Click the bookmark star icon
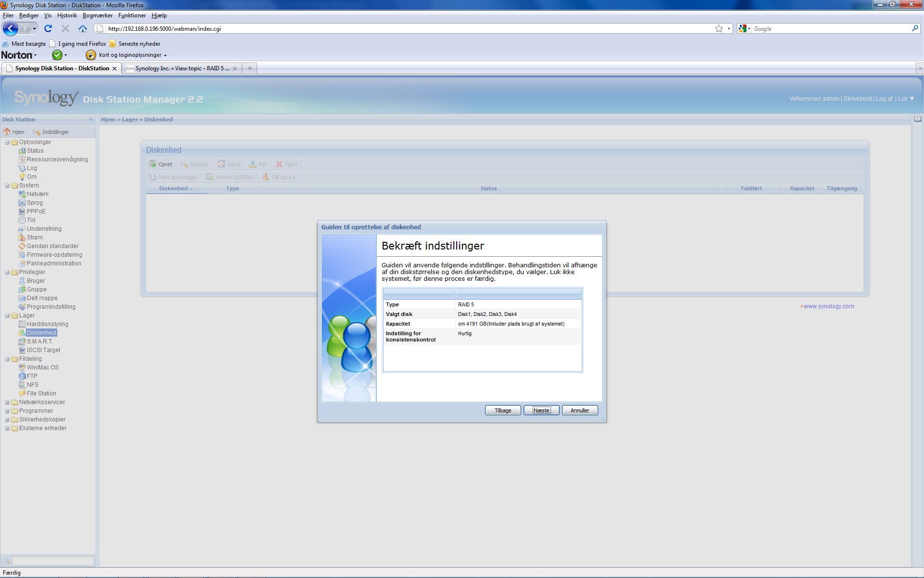Viewport: 924px width, 578px height. [719, 29]
